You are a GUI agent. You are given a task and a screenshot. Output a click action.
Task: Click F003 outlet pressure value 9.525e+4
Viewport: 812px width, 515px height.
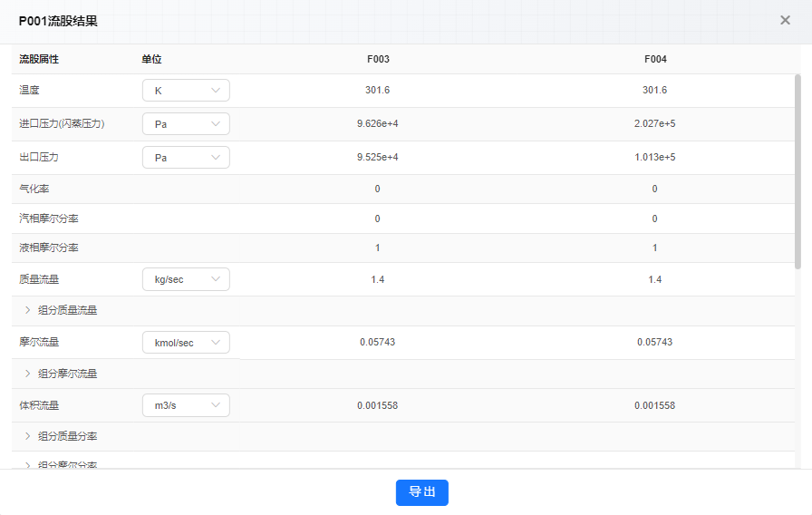pyautogui.click(x=378, y=158)
